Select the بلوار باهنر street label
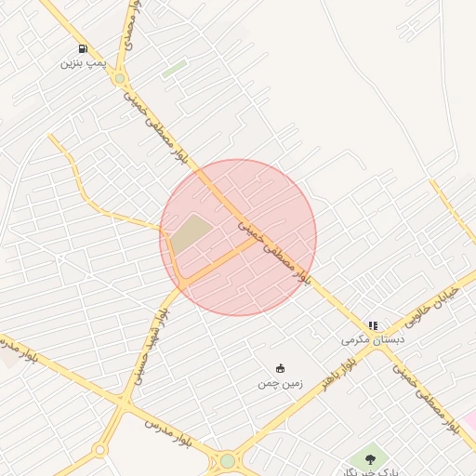 click(x=340, y=374)
